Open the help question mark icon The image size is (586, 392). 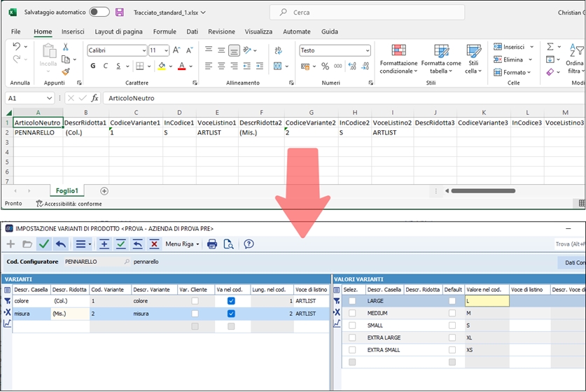pyautogui.click(x=249, y=244)
